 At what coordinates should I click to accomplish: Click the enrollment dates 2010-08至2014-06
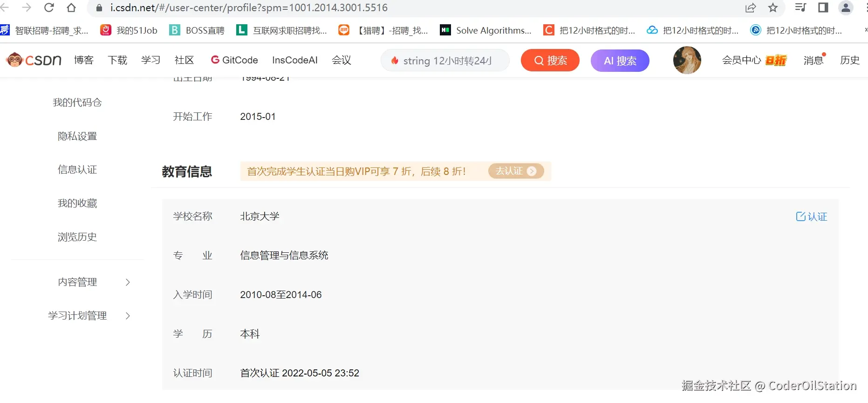click(x=281, y=295)
